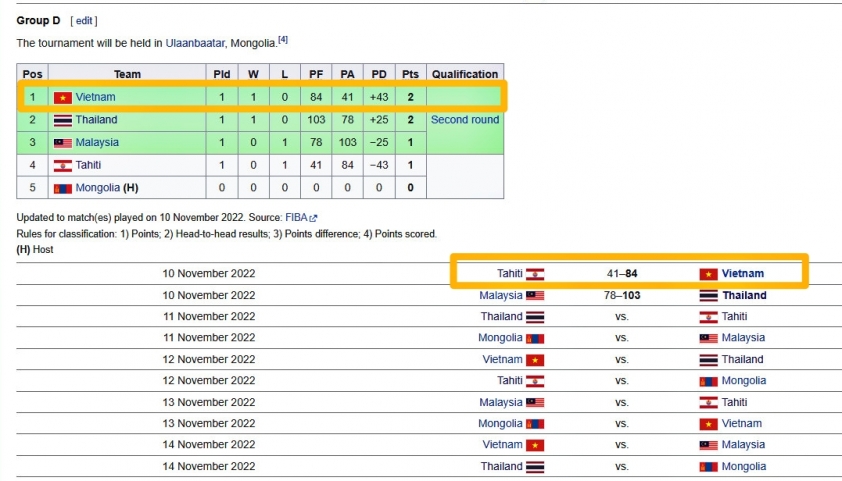Click Tahiti flag in the 41–84 match row

[x=535, y=274]
